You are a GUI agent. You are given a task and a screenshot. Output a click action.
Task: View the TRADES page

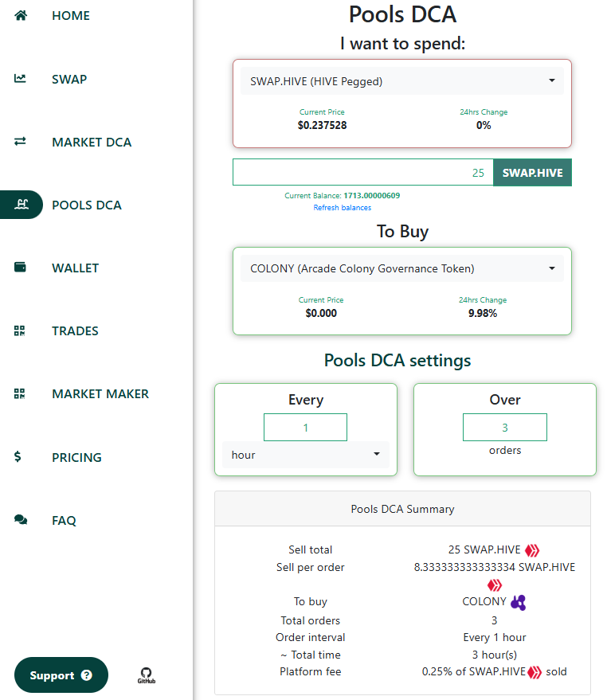[75, 330]
